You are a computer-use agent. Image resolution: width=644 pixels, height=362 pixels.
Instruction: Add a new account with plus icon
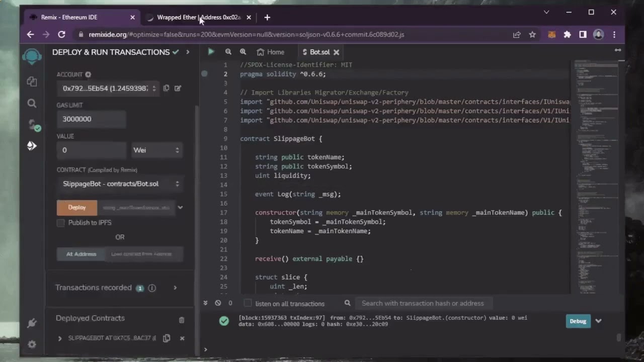(x=88, y=74)
